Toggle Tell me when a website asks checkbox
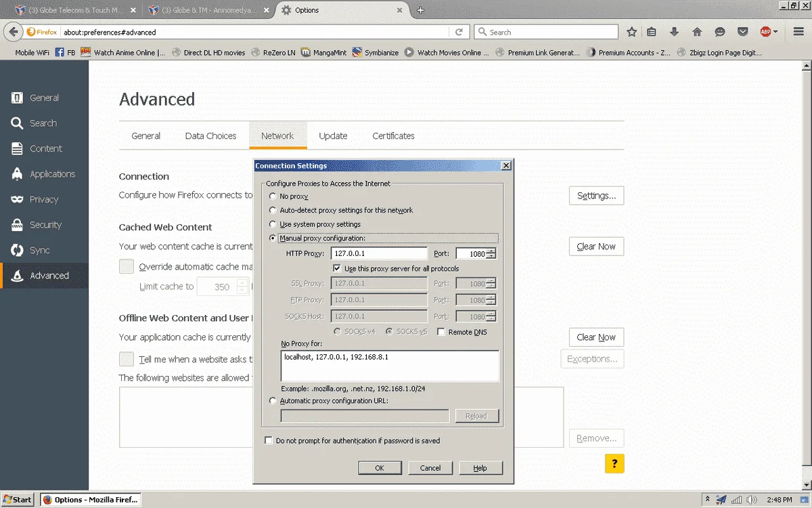This screenshot has width=812, height=508. coord(127,359)
